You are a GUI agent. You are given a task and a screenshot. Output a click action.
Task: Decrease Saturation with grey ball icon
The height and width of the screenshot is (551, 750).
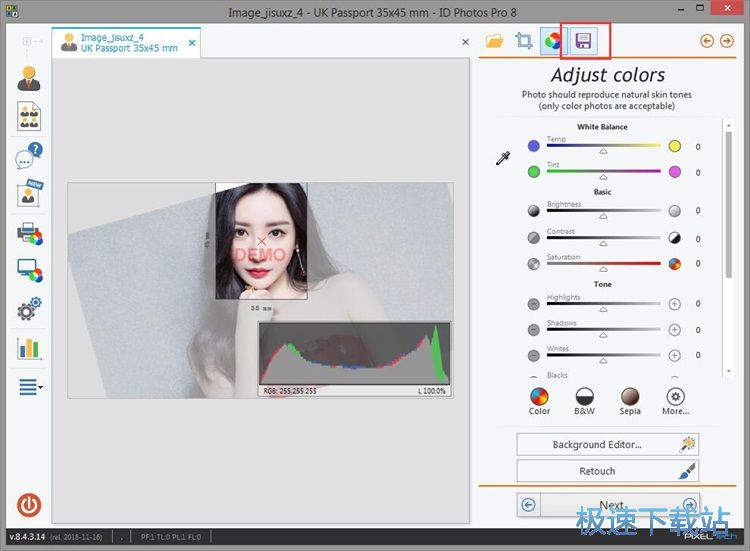[534, 264]
